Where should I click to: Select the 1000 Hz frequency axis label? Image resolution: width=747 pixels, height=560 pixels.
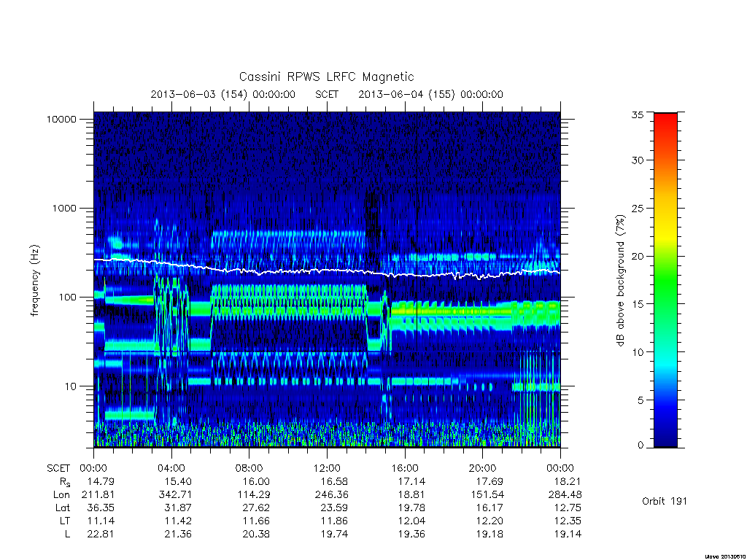pyautogui.click(x=64, y=208)
